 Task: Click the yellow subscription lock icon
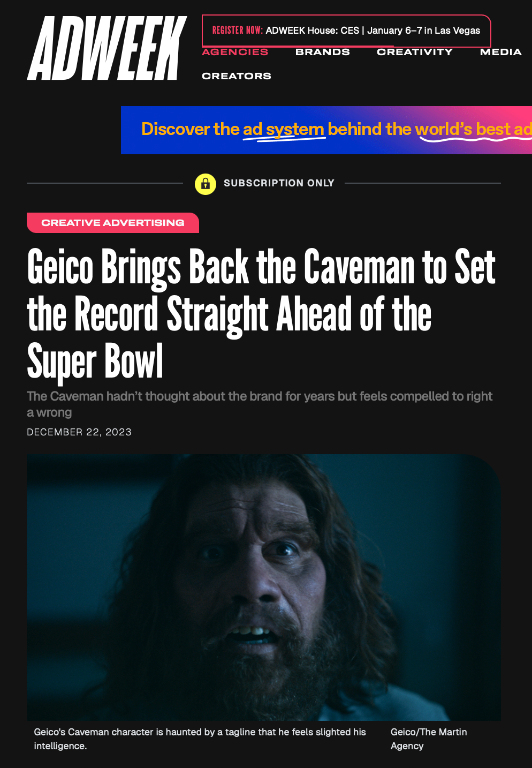[x=206, y=184]
